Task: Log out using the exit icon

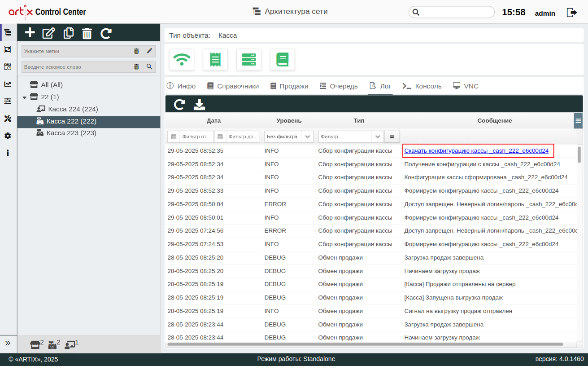Action: [x=572, y=13]
